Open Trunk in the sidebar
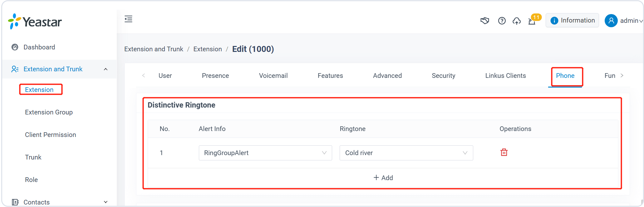Screen dimensions: 644x207 pyautogui.click(x=33, y=157)
